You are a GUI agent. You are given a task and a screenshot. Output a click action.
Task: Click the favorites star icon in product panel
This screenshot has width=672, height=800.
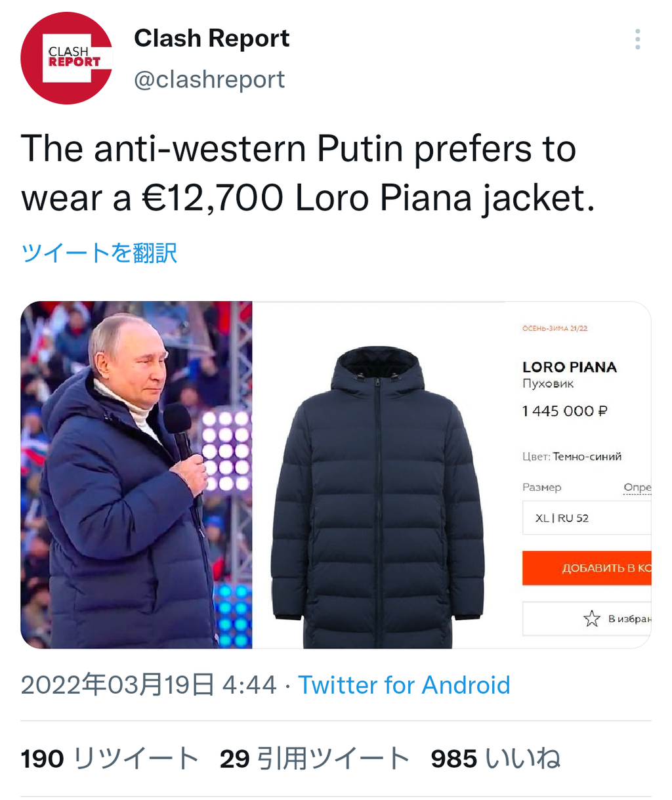[591, 618]
